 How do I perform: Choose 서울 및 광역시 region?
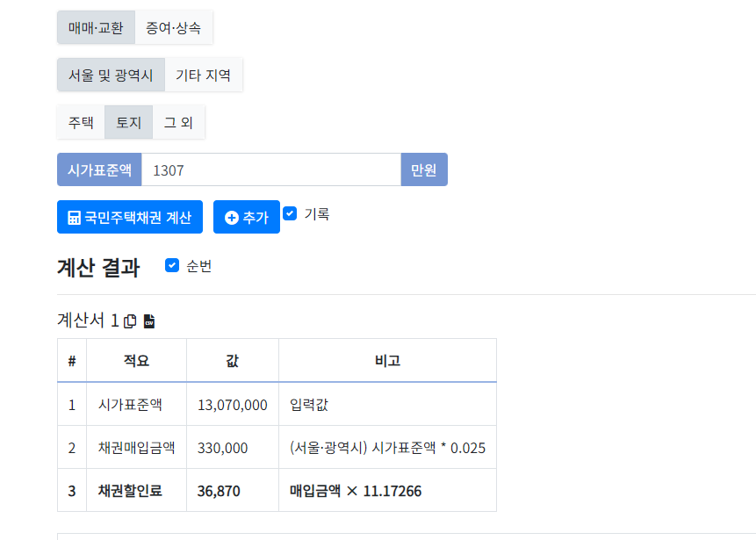[111, 75]
